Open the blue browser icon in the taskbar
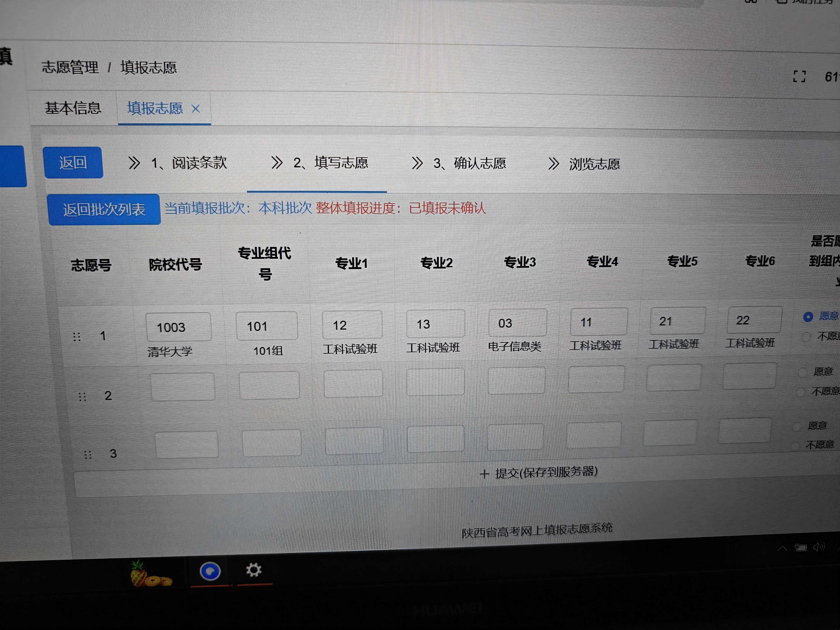This screenshot has width=840, height=630. tap(210, 571)
